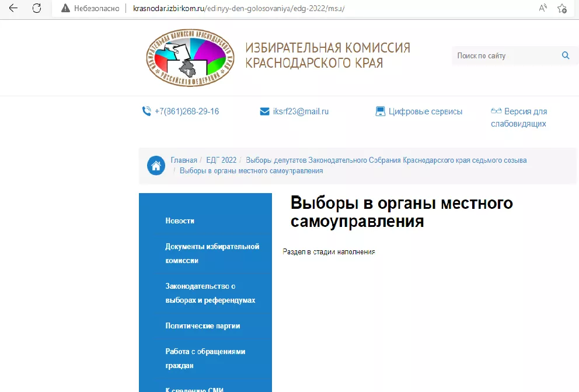
Task: Open 'Законодательство о выборах и референдумах'
Action: coord(210,293)
